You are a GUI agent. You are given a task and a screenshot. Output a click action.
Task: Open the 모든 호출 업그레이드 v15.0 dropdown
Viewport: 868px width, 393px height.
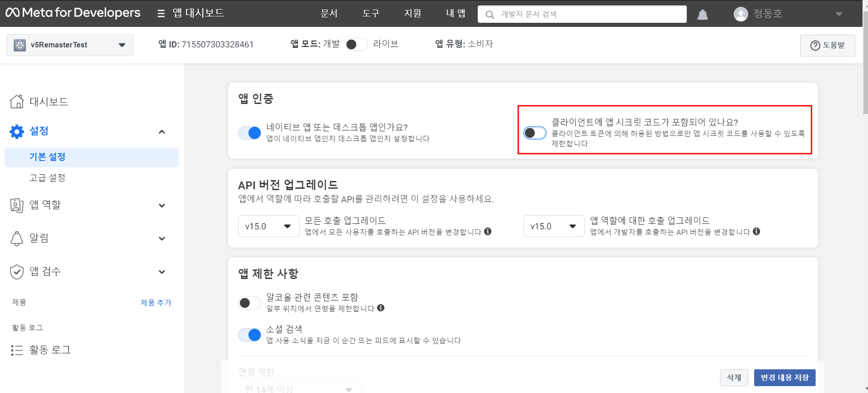pos(269,226)
